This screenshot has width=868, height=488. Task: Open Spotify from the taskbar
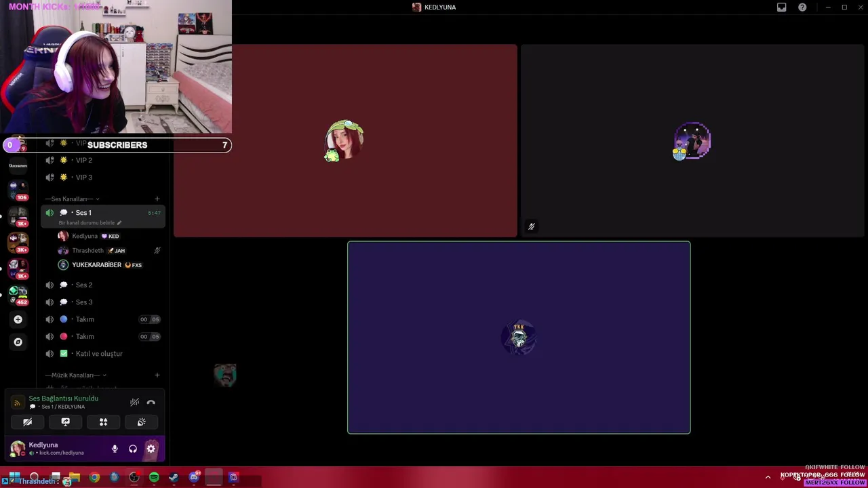154,478
